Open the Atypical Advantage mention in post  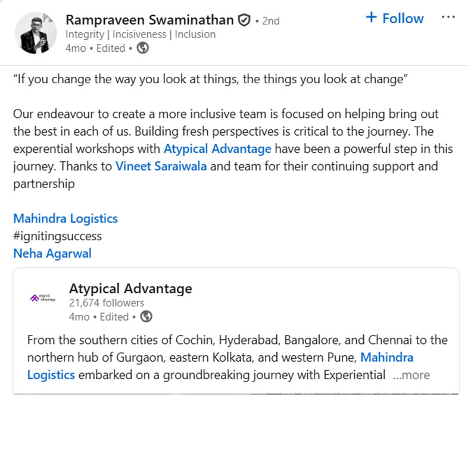pyautogui.click(x=217, y=149)
